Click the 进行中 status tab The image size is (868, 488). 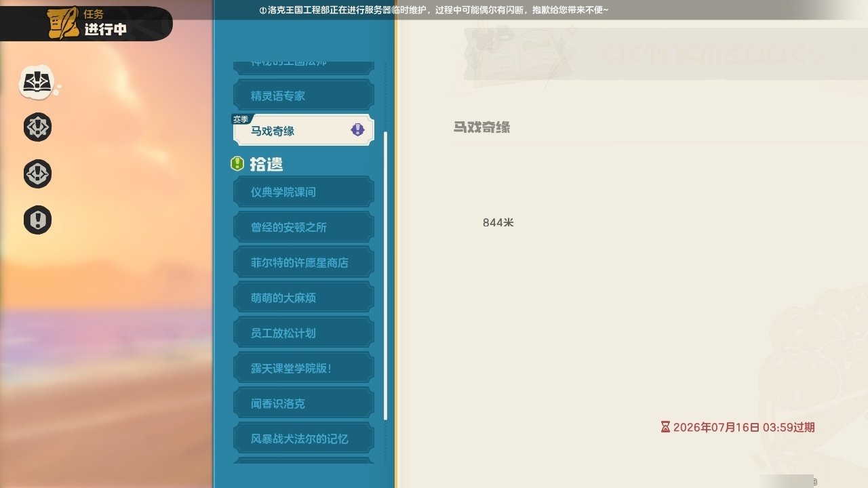pyautogui.click(x=105, y=30)
